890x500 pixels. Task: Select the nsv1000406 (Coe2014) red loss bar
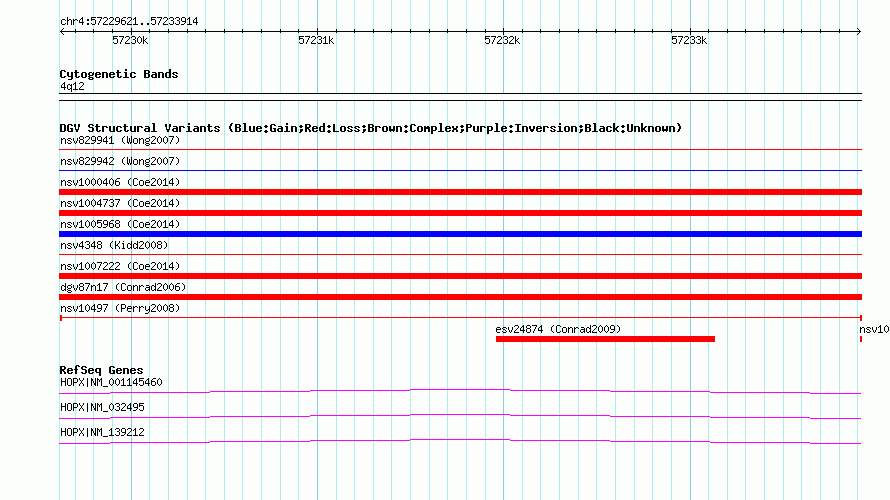[x=460, y=192]
